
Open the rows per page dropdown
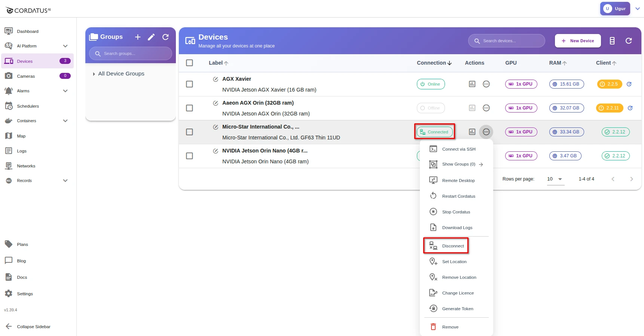[x=555, y=179]
